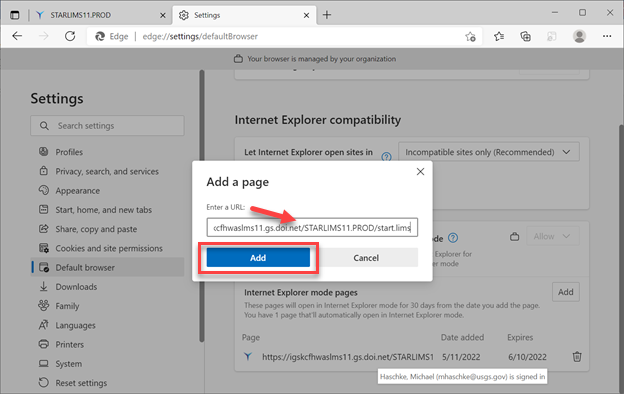Click the STARLIMS favicon in page row
624x394 pixels.
[x=248, y=356]
